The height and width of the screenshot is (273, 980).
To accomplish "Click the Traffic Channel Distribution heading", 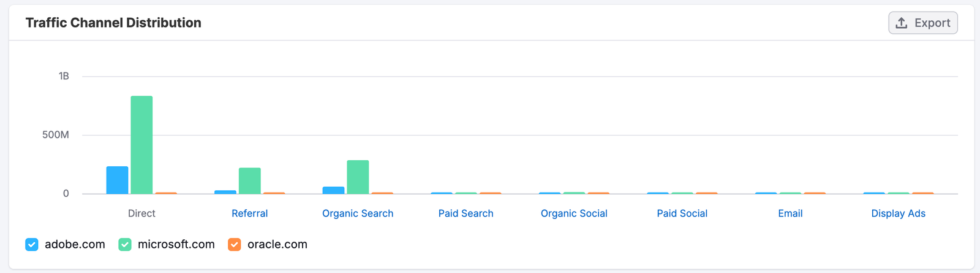I will [113, 23].
